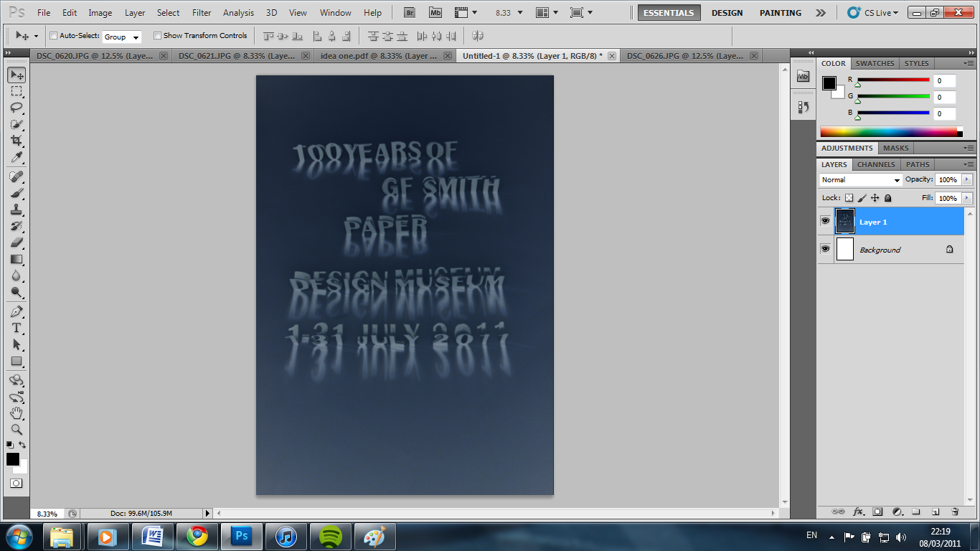Create a new layer icon
The image size is (980, 551).
(936, 512)
